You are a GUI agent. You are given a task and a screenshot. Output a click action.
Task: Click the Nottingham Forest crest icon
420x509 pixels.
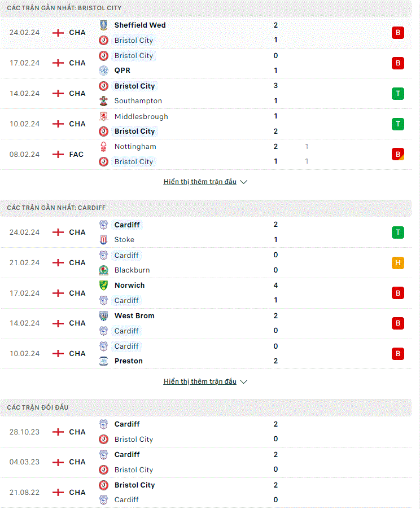(104, 147)
